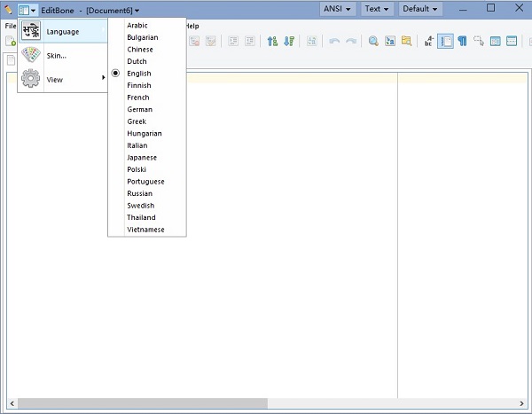532x414 pixels.
Task: Open the ANSI encoding dropdown
Action: coord(338,9)
